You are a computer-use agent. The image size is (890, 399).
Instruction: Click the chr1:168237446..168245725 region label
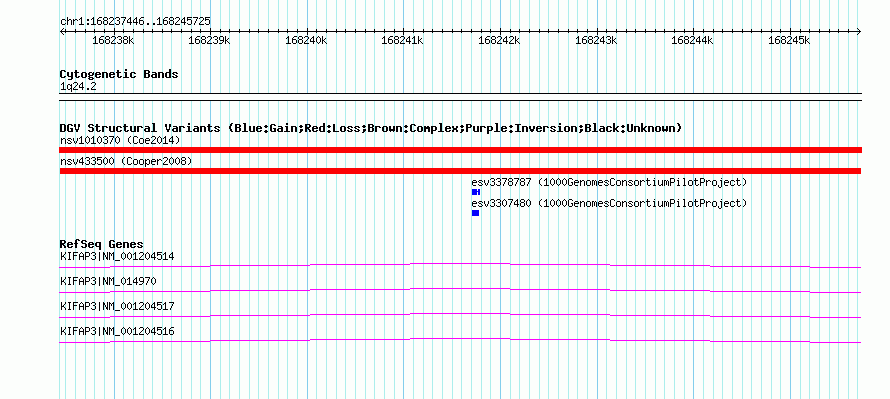click(136, 22)
